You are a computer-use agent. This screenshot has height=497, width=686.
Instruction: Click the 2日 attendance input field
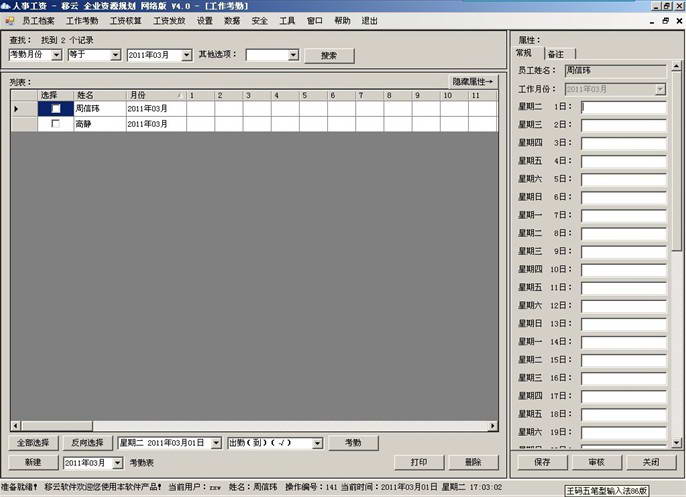(x=623, y=125)
